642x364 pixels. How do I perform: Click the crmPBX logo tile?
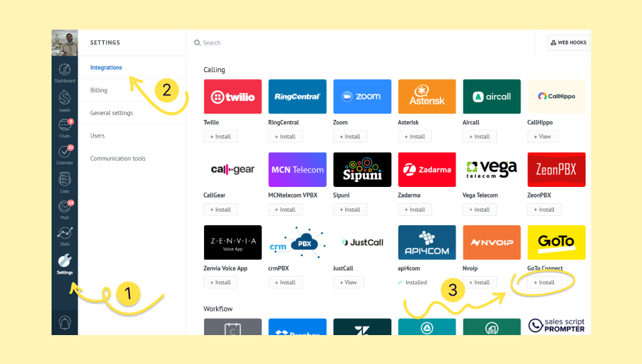point(297,243)
